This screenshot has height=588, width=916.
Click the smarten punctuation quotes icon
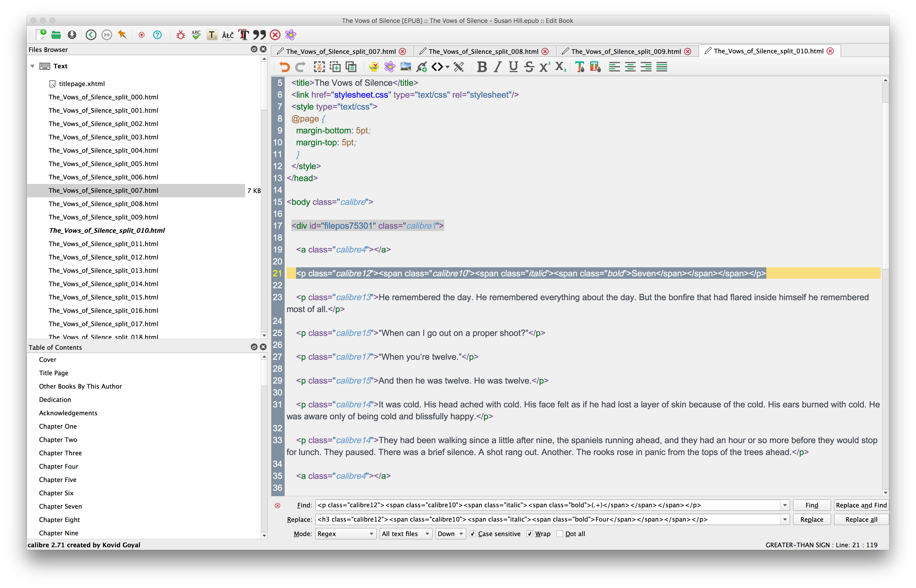[x=259, y=35]
